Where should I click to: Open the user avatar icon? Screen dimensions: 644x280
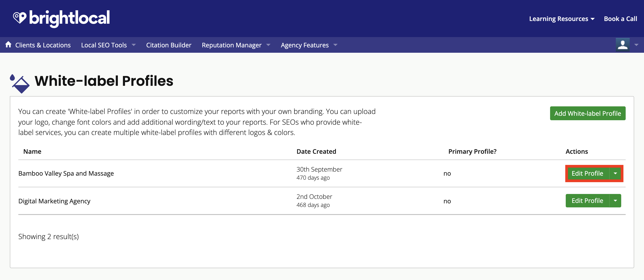[x=623, y=45]
